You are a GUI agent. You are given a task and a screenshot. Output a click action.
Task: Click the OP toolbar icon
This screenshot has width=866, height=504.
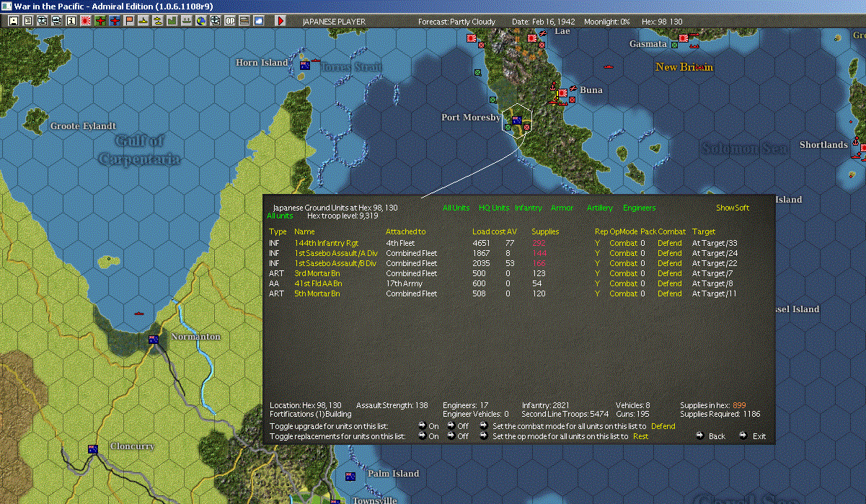[230, 21]
